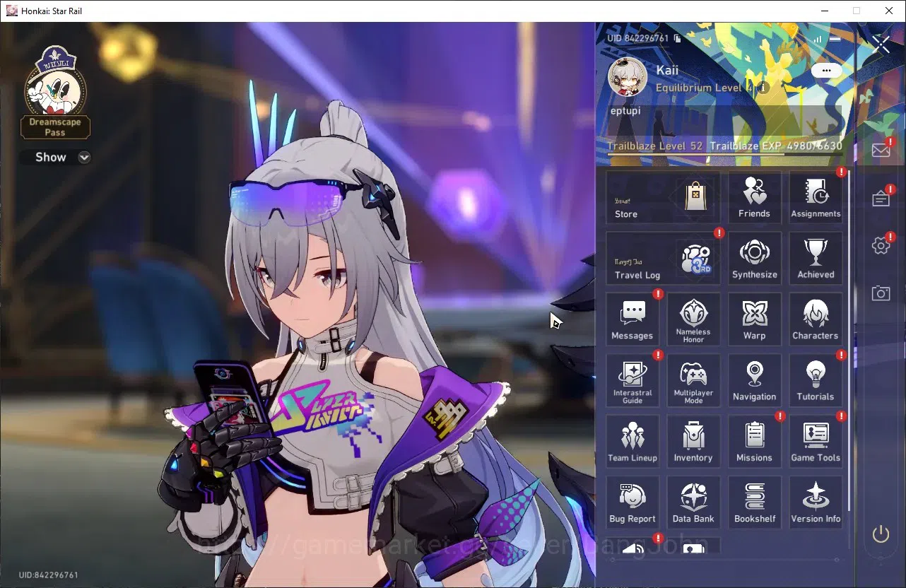906x588 pixels.
Task: Open the Dreamscape Pass event badge
Action: point(55,93)
